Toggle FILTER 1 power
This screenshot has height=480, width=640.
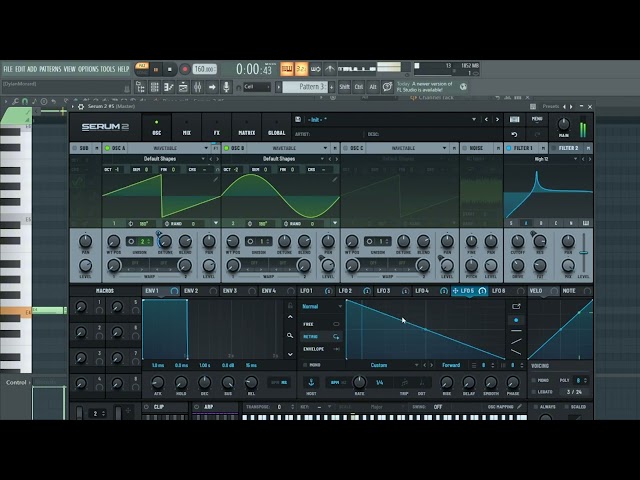[x=509, y=148]
